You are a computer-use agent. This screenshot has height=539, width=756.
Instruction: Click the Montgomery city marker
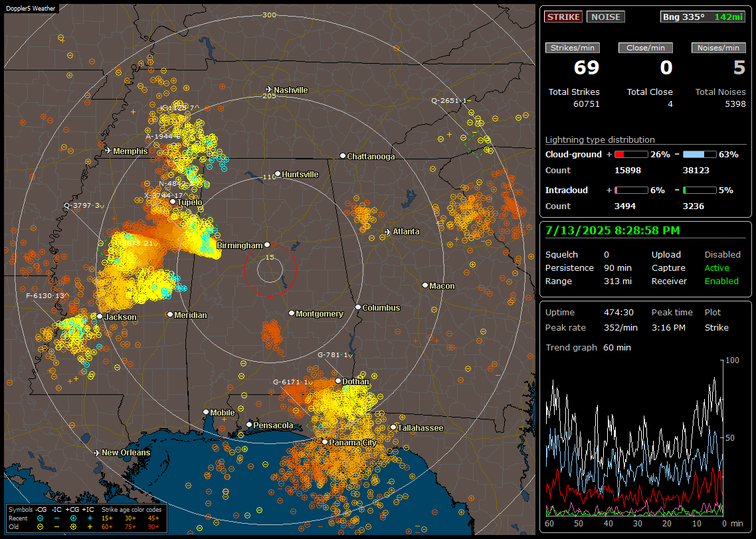pos(292,313)
